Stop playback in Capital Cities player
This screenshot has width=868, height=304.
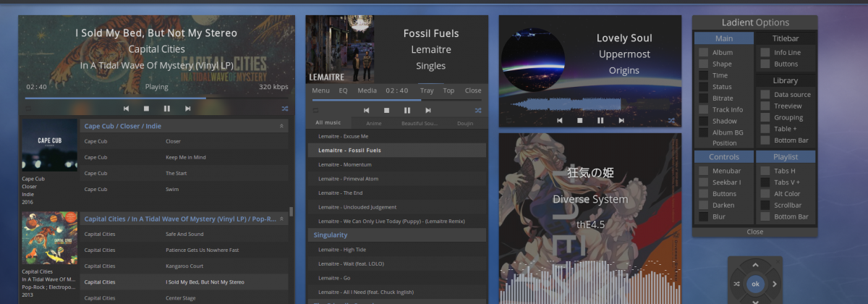point(146,109)
